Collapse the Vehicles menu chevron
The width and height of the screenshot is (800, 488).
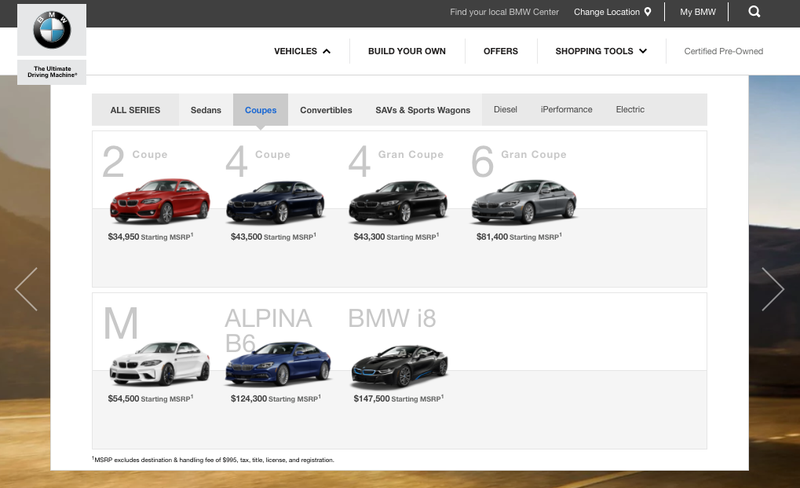327,52
